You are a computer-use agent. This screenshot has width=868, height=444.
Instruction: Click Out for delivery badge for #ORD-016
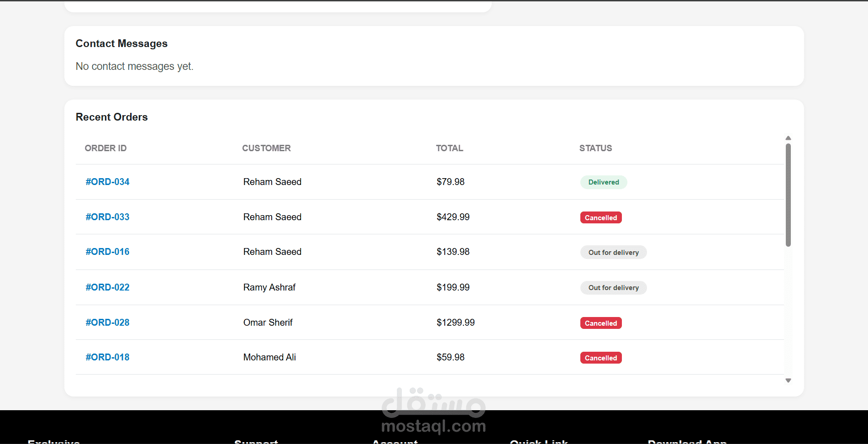click(613, 253)
